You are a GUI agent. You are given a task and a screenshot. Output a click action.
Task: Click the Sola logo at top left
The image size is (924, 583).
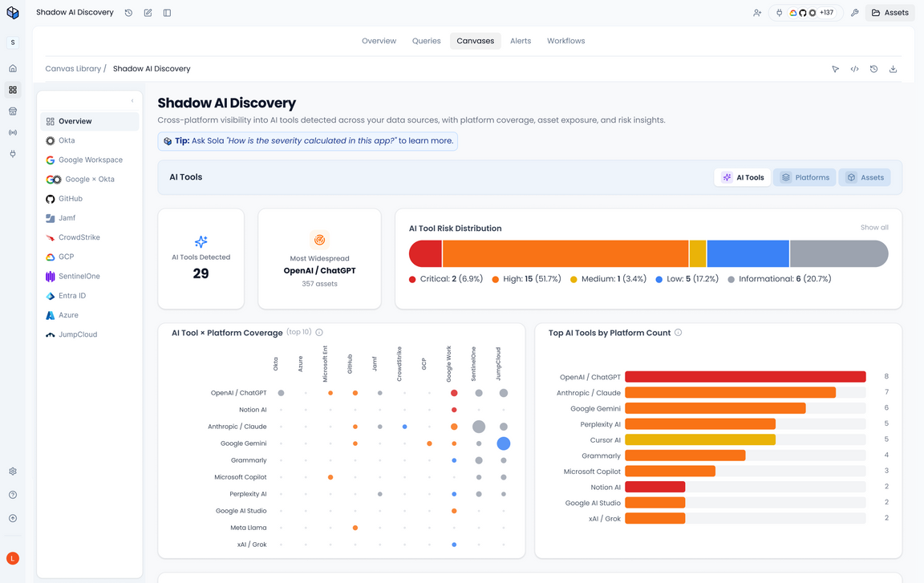pos(12,12)
